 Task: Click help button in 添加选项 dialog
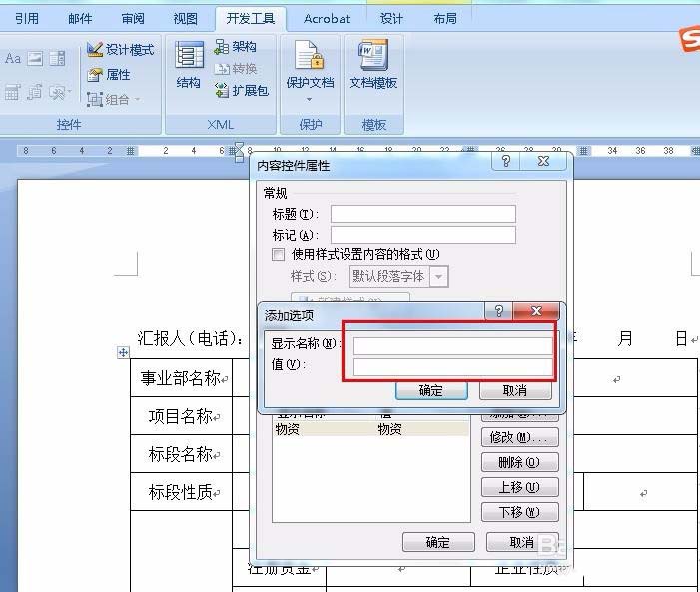499,311
